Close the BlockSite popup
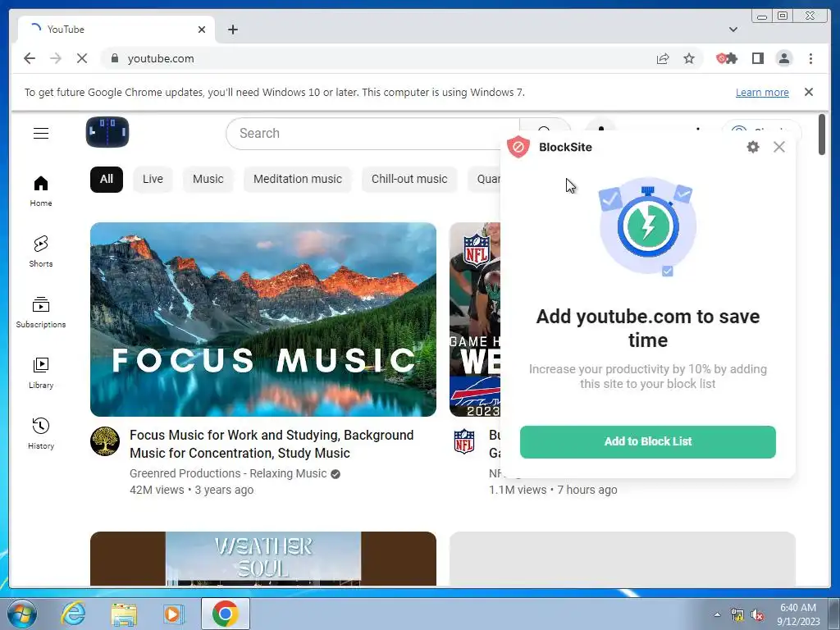Viewport: 840px width, 630px height. coord(779,147)
